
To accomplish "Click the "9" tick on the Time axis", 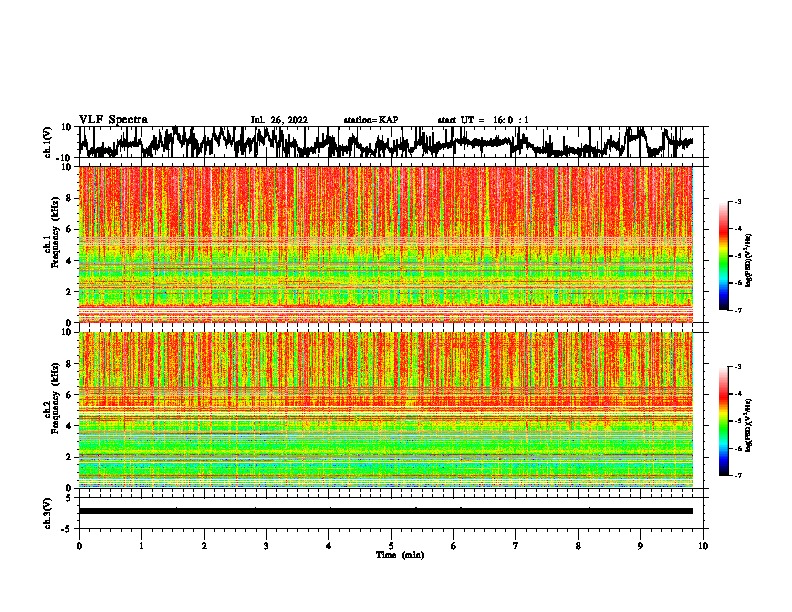I will click(x=640, y=546).
